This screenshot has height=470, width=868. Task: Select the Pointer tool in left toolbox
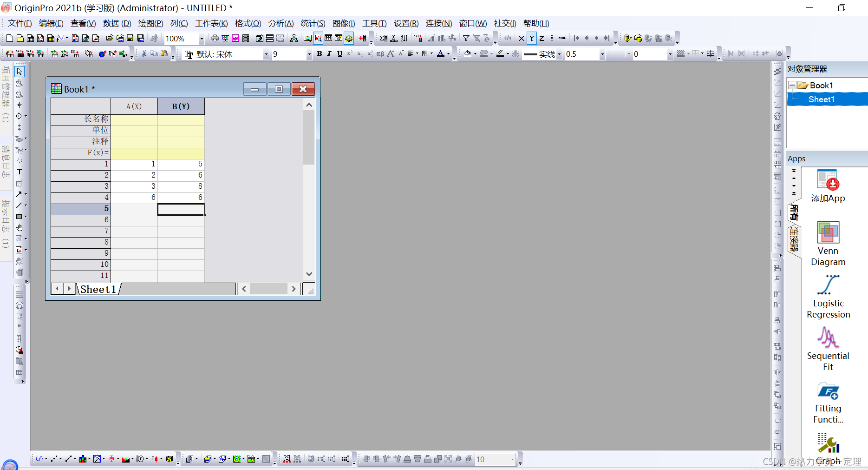[19, 72]
